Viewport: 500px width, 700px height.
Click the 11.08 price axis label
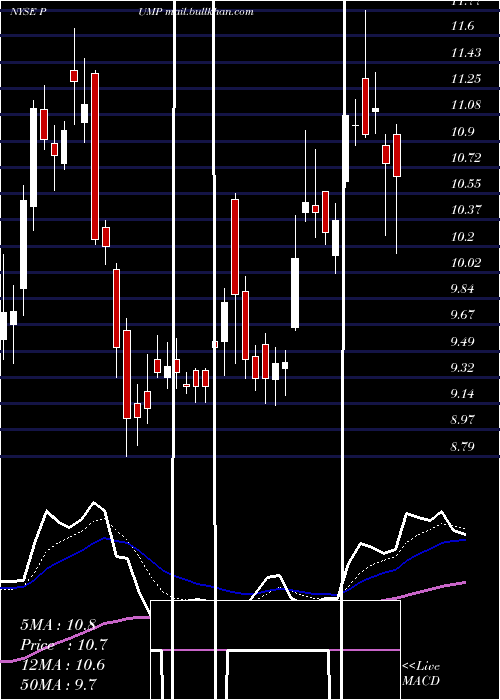pos(466,105)
